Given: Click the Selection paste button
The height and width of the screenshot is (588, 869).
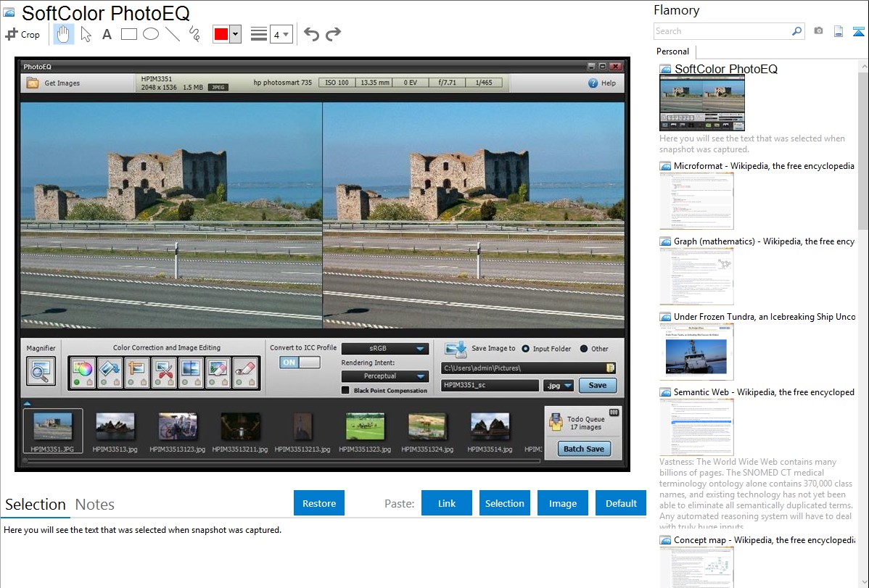Looking at the screenshot, I should 504,503.
